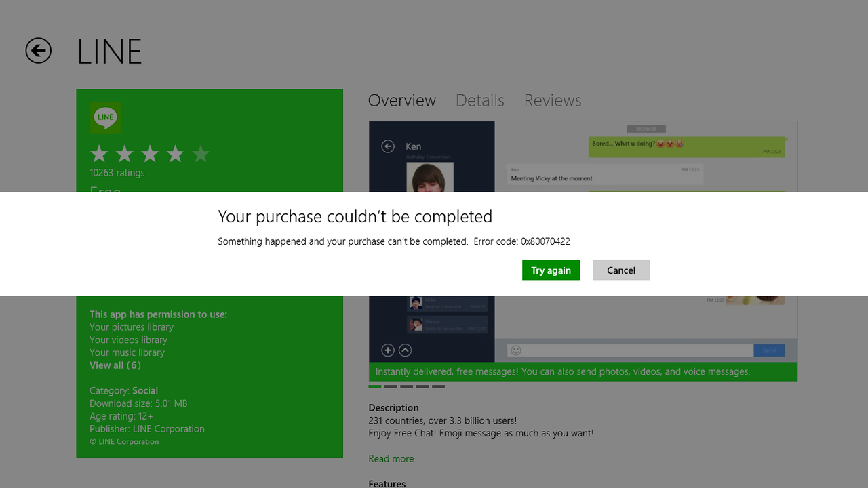Click the fifth half-filled rating star
The height and width of the screenshot is (488, 868).
(201, 154)
